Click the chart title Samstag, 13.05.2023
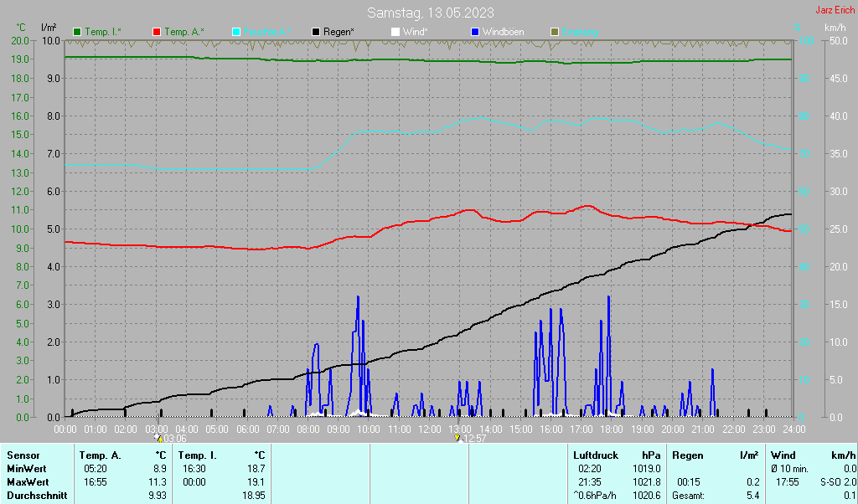 click(430, 13)
